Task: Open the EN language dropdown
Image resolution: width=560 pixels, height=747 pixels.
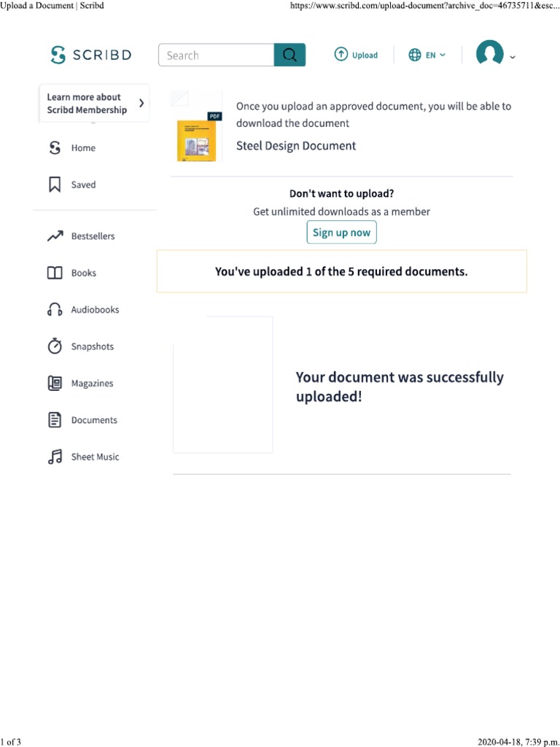Action: coord(427,55)
